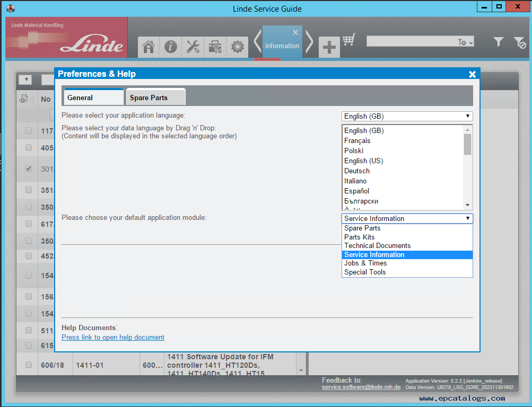The image size is (532, 407).
Task: Apply filter using funnel icon
Action: click(498, 42)
